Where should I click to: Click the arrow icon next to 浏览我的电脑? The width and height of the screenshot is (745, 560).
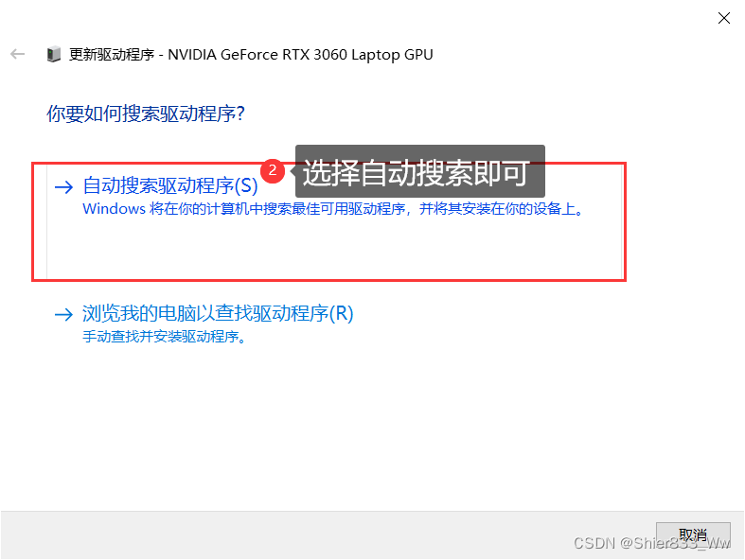click(x=63, y=314)
